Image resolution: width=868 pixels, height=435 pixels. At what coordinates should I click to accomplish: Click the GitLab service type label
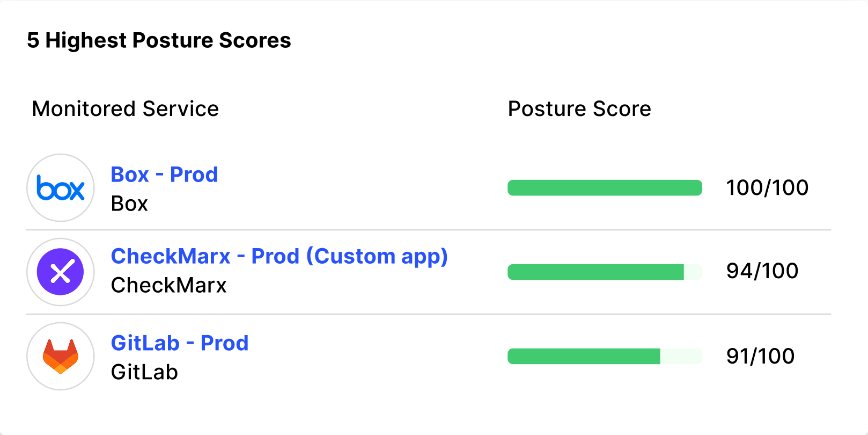pyautogui.click(x=144, y=372)
